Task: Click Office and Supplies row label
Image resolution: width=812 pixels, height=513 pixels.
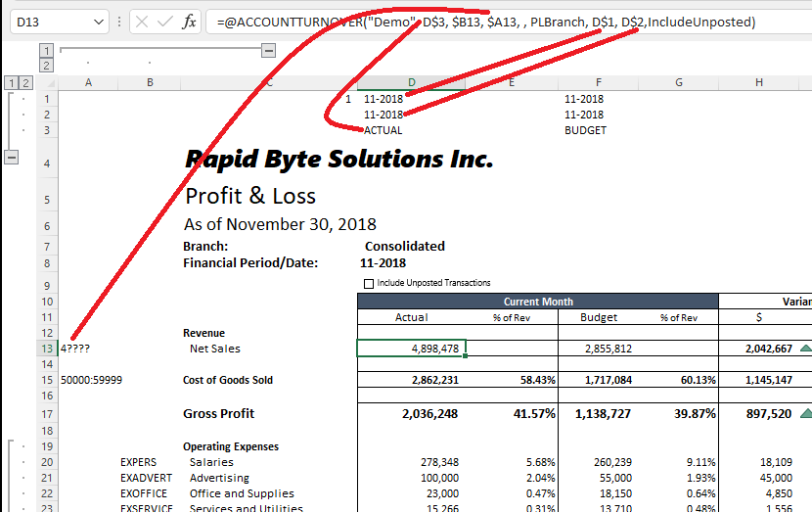Action: tap(242, 493)
